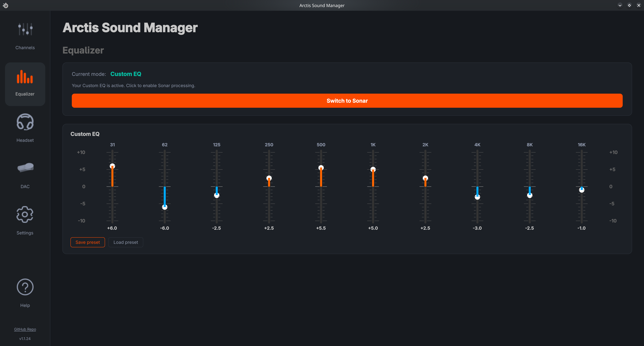This screenshot has width=644, height=346.
Task: Open the Settings gear icon
Action: tap(25, 214)
